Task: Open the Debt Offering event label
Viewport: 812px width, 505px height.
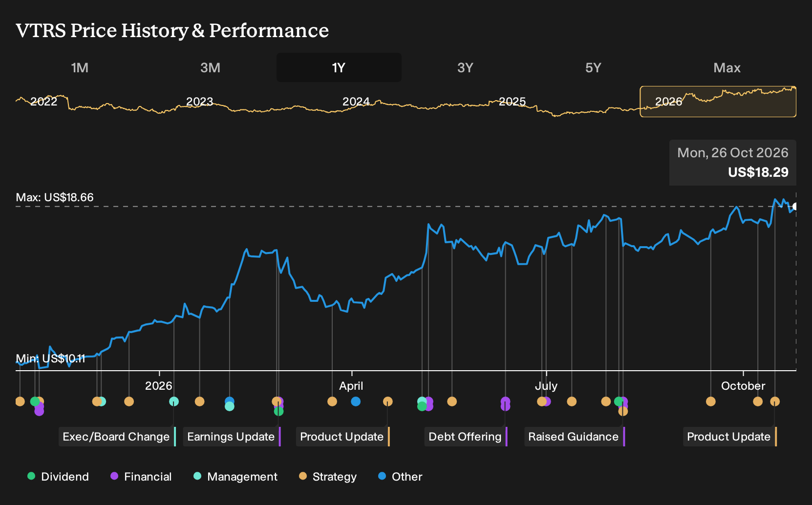Action: (x=466, y=437)
